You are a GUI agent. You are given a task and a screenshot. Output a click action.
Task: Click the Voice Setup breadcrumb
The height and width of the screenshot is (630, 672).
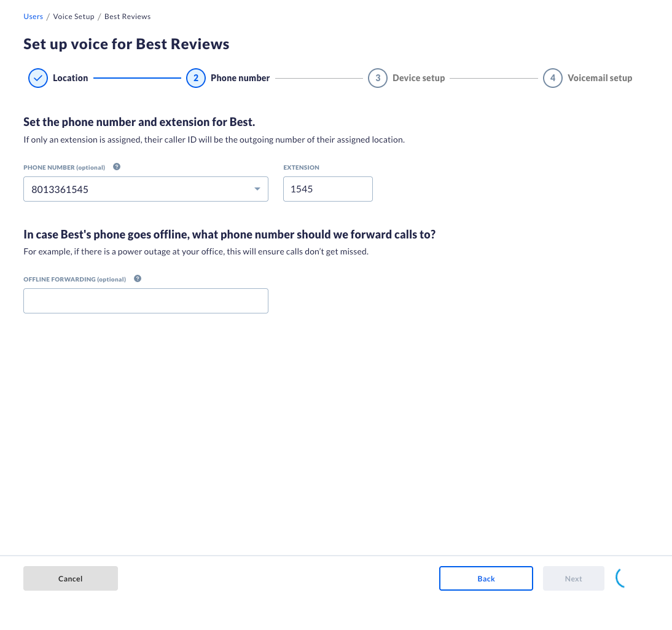pyautogui.click(x=74, y=16)
